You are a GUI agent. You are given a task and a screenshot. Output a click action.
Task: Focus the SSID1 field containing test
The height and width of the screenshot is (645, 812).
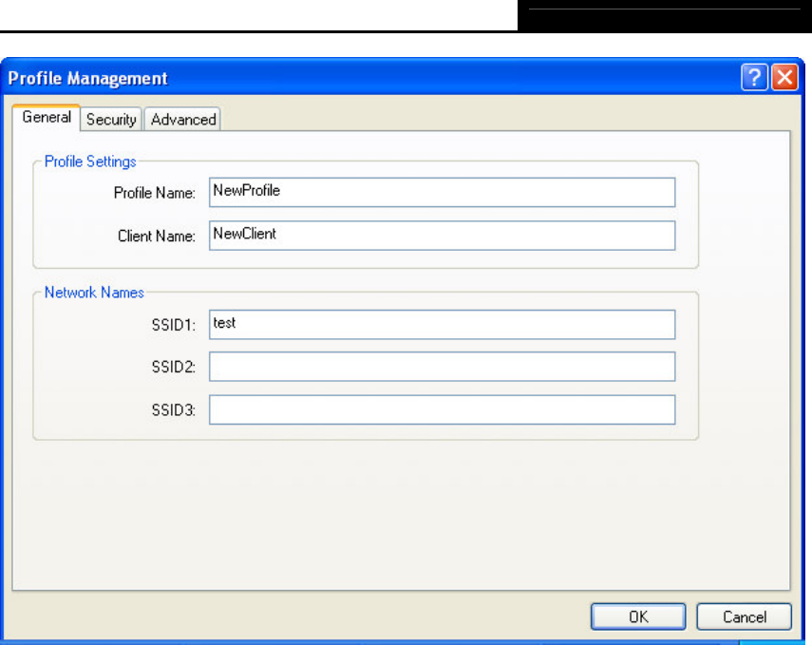click(x=442, y=324)
